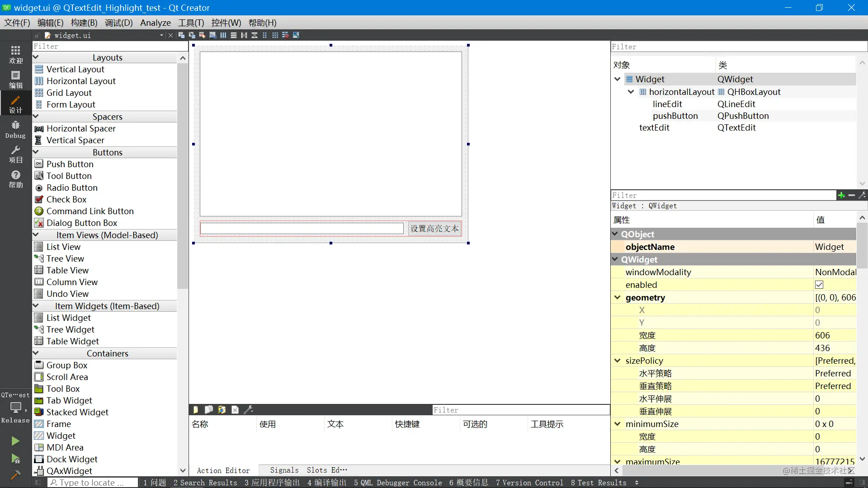Collapse the horizontalLayout tree node

(x=631, y=92)
